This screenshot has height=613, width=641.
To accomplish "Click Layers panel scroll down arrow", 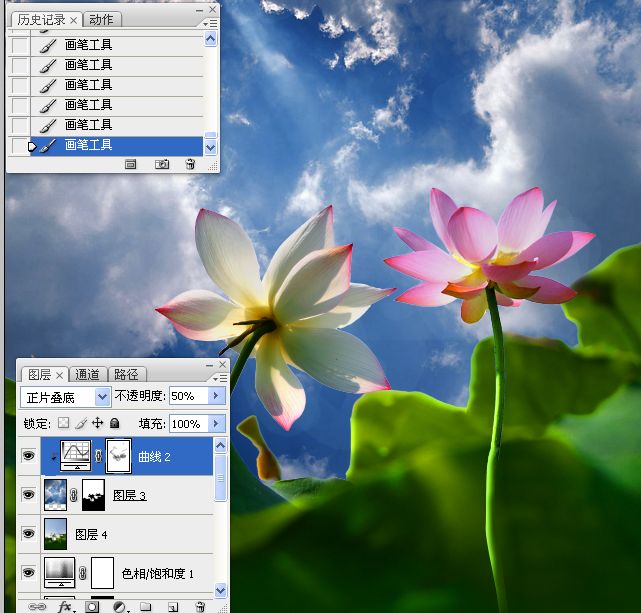I will click(220, 590).
